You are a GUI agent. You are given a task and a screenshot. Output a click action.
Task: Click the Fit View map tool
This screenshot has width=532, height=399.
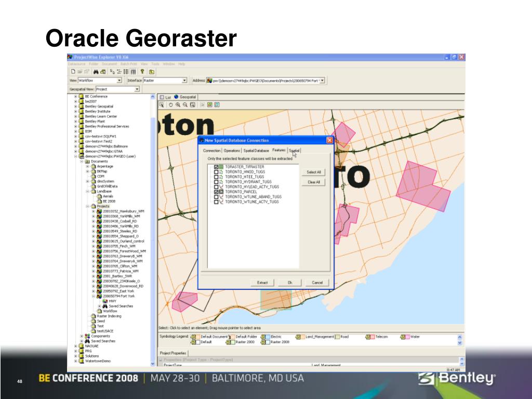[x=193, y=105]
